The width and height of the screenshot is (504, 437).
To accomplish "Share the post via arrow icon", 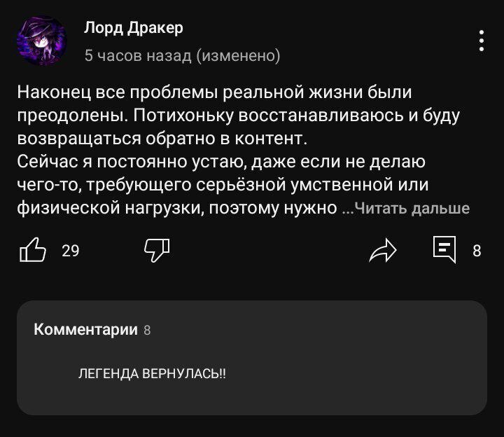I will (382, 250).
